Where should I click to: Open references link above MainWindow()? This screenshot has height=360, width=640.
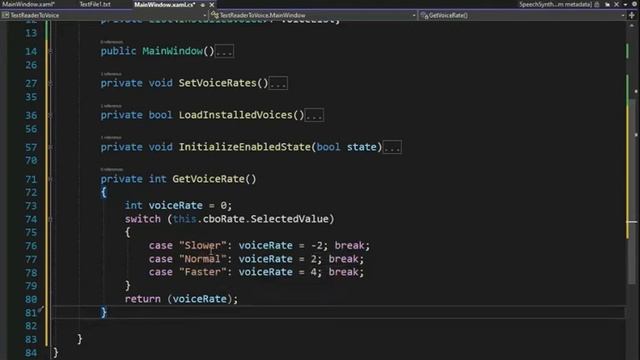pyautogui.click(x=111, y=42)
